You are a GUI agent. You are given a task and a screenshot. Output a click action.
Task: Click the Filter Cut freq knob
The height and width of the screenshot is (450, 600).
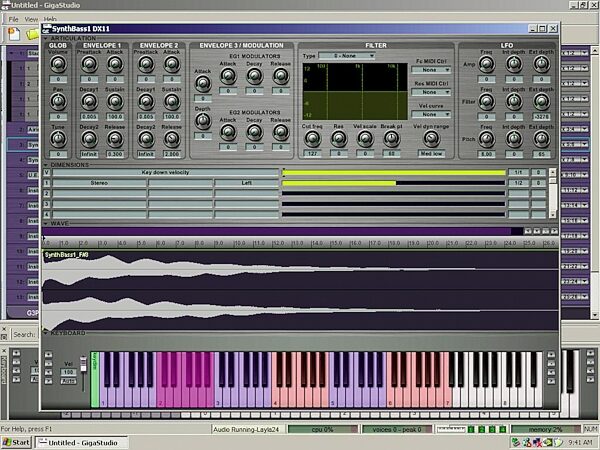click(312, 139)
